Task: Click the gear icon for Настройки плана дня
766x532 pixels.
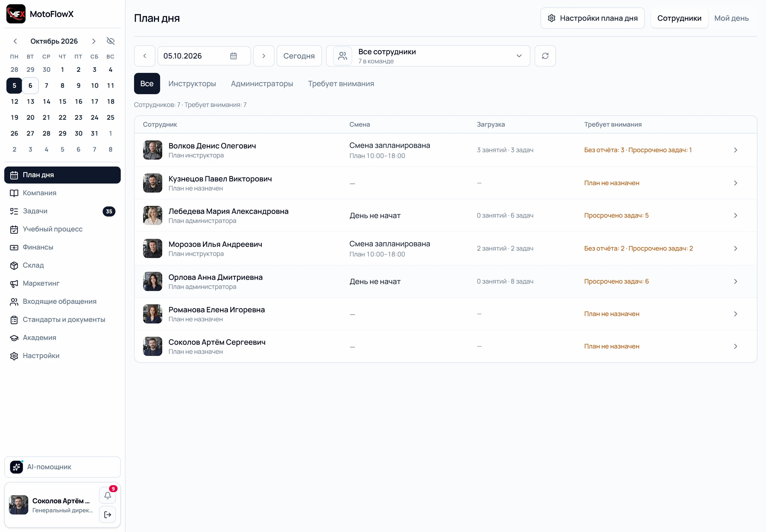Action: click(x=551, y=18)
